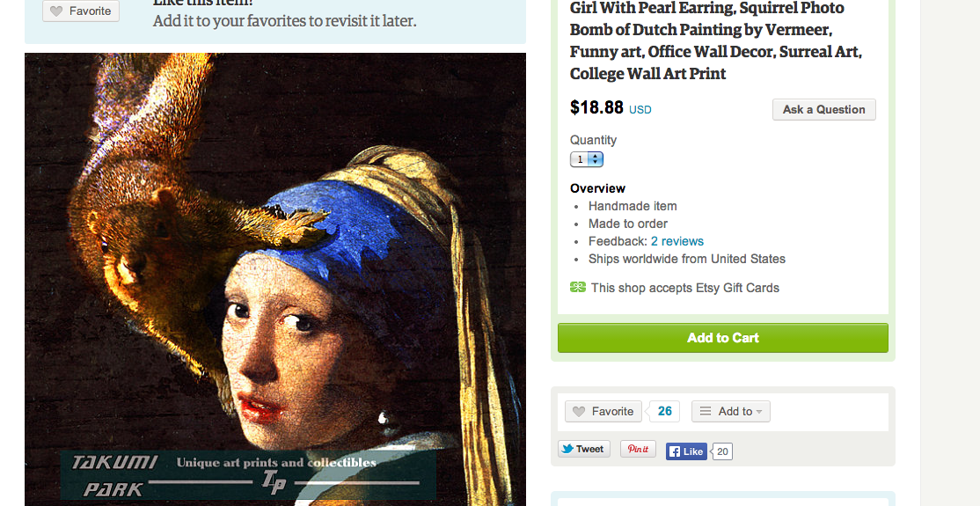This screenshot has height=506, width=980.
Task: Click the Facebook Like button
Action: tap(686, 451)
